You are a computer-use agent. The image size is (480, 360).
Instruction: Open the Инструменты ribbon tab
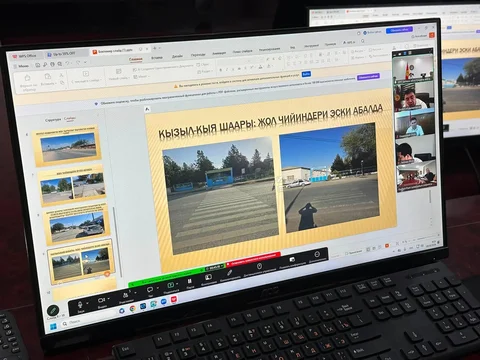[311, 46]
